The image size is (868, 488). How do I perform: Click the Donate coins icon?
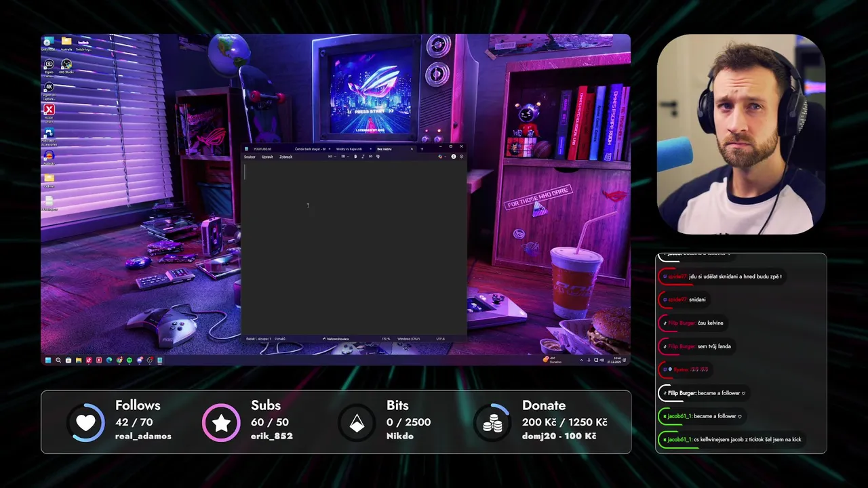click(492, 422)
